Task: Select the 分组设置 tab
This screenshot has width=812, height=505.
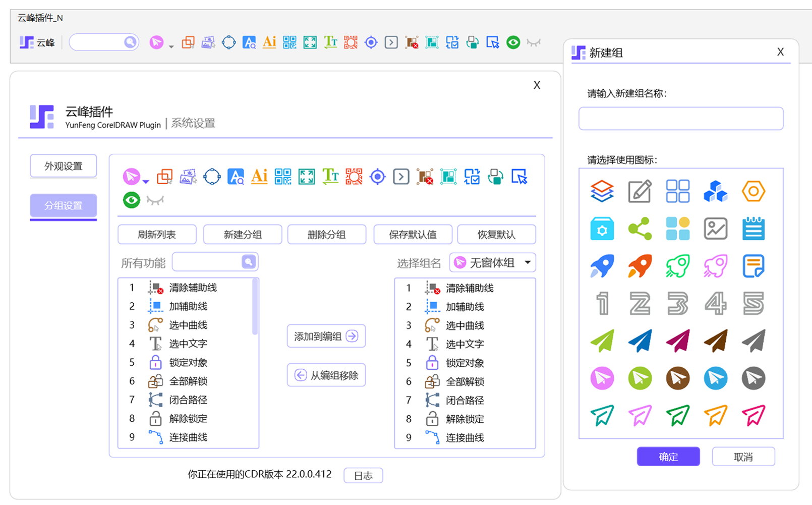Action: (63, 205)
